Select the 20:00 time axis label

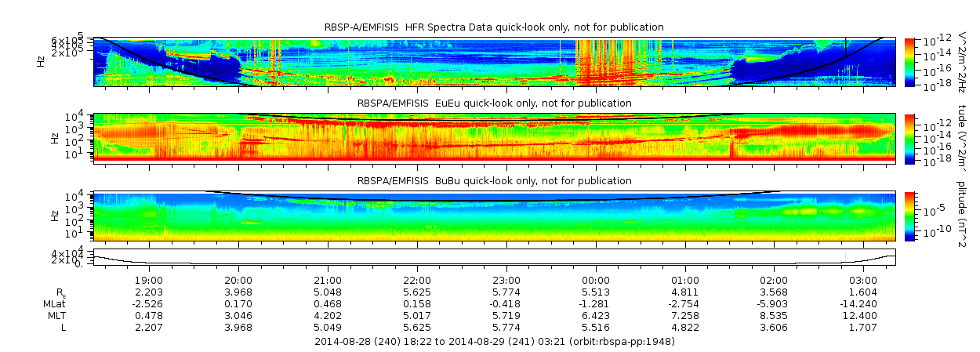pos(238,280)
